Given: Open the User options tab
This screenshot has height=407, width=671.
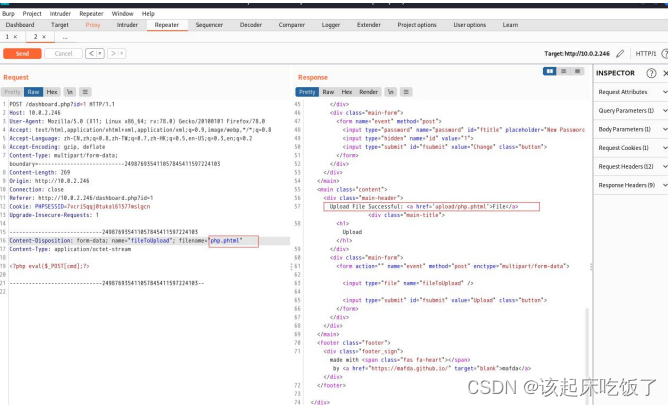Looking at the screenshot, I should (x=470, y=25).
